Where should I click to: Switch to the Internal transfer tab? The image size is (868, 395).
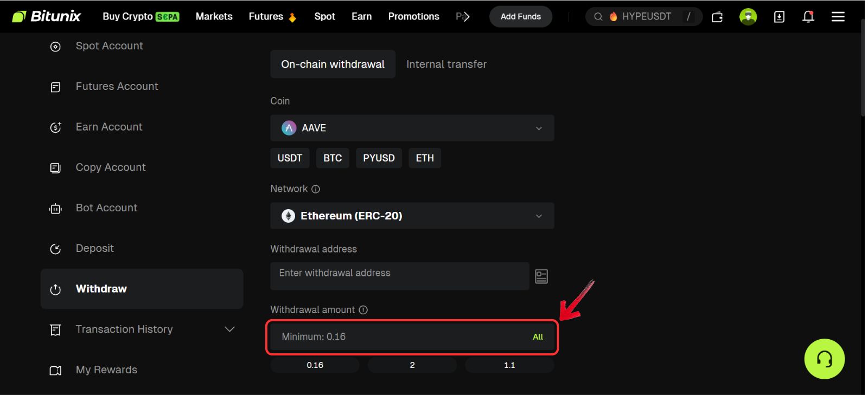pos(446,64)
